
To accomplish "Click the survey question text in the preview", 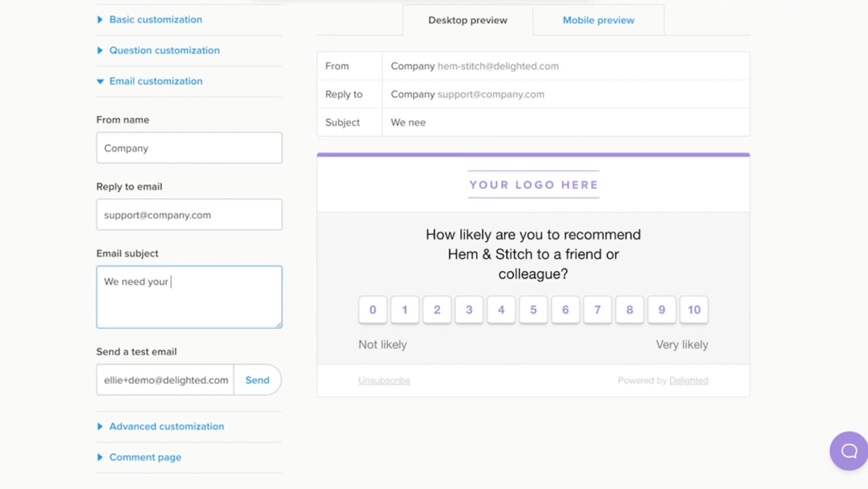I will (533, 254).
